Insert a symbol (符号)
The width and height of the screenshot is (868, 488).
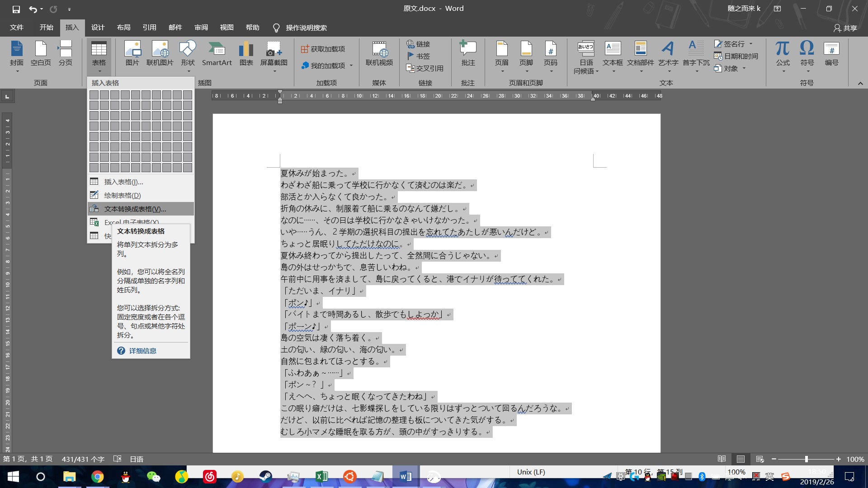807,56
